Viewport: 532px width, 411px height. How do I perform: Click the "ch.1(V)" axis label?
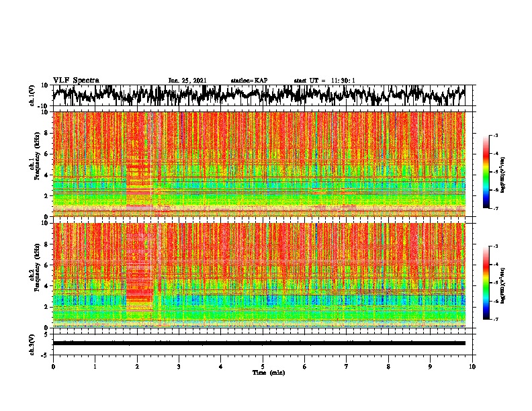[x=32, y=95]
